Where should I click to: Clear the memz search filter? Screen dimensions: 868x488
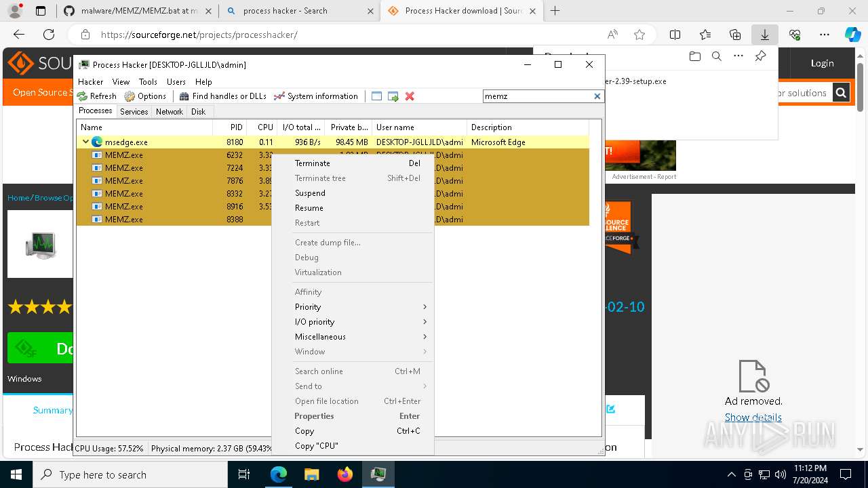pos(597,96)
